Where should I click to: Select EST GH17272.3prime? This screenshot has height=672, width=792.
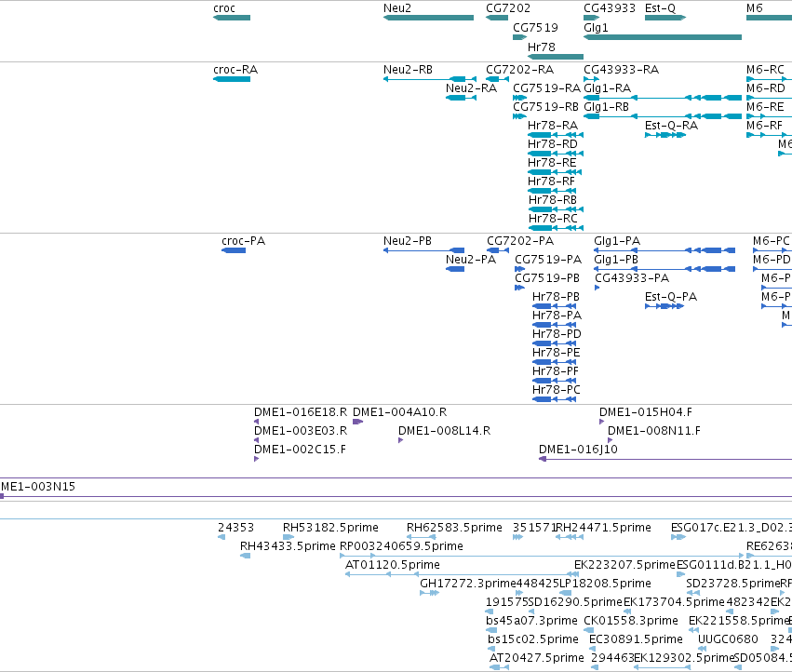tap(429, 593)
